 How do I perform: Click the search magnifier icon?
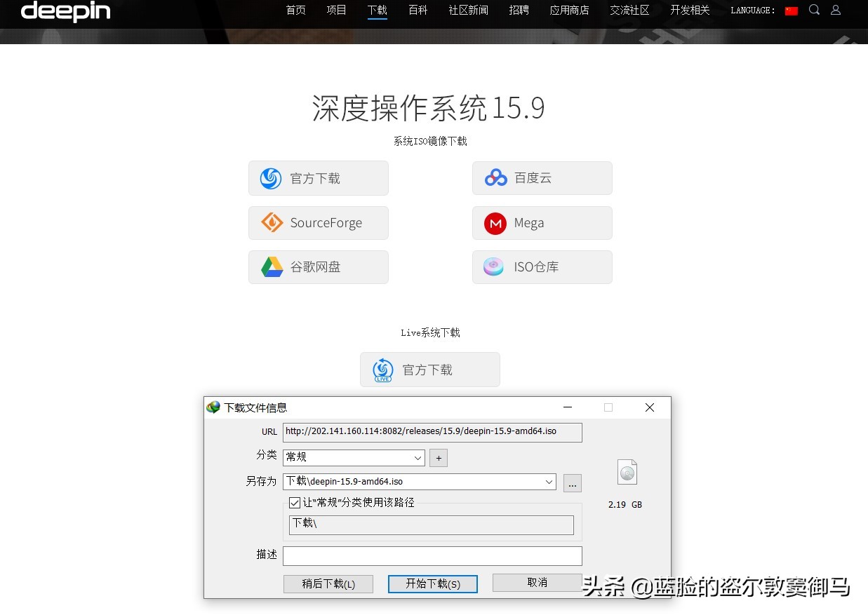[814, 10]
